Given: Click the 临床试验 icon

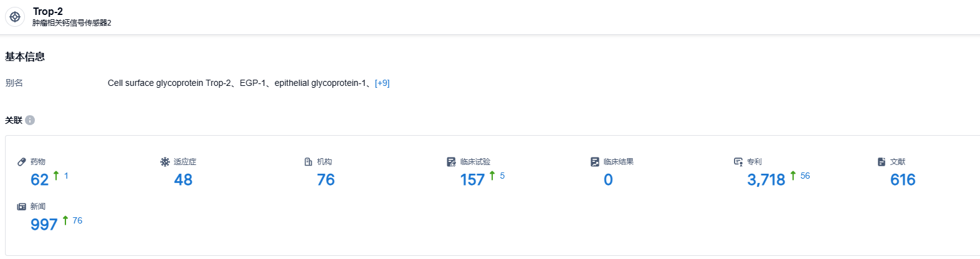Looking at the screenshot, I should coord(452,162).
